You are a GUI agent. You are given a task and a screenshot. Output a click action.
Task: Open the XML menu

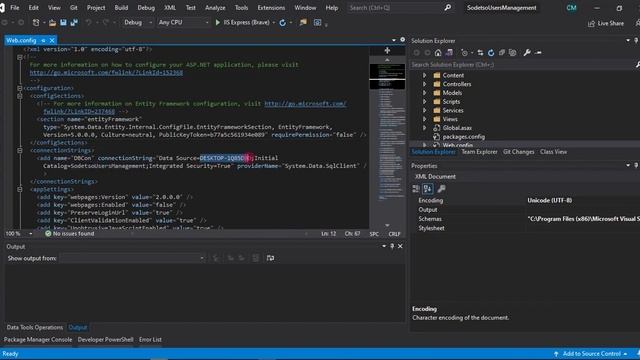(170, 7)
